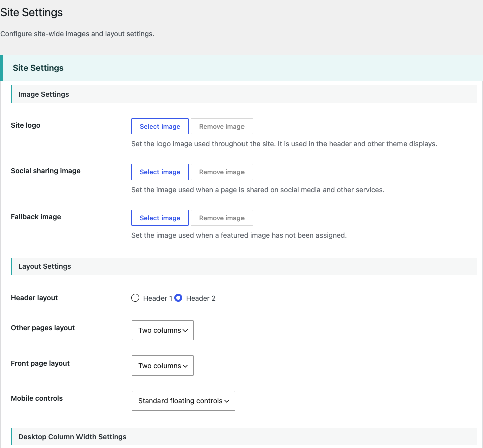Click the teal Site Settings panel header

tap(242, 68)
